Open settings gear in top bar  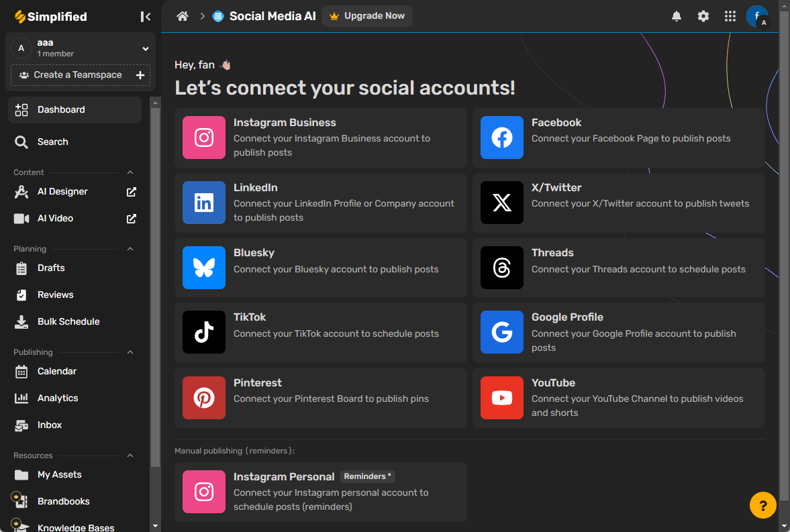pos(703,16)
